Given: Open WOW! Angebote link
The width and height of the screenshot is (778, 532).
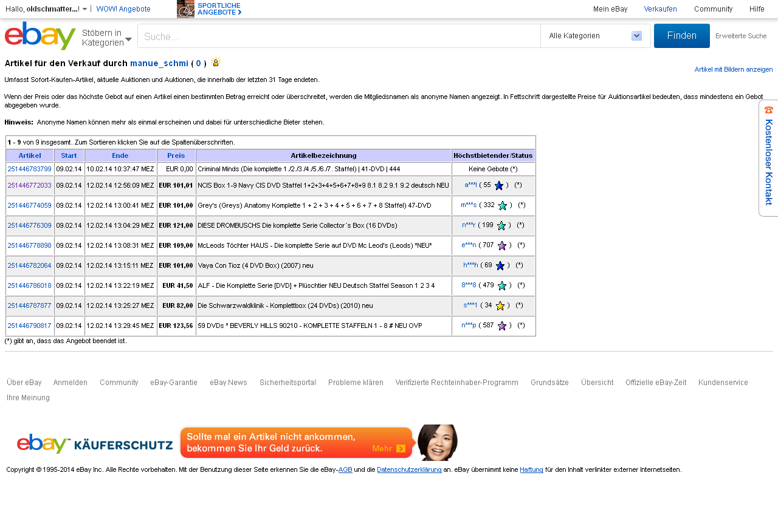Looking at the screenshot, I should click(123, 9).
